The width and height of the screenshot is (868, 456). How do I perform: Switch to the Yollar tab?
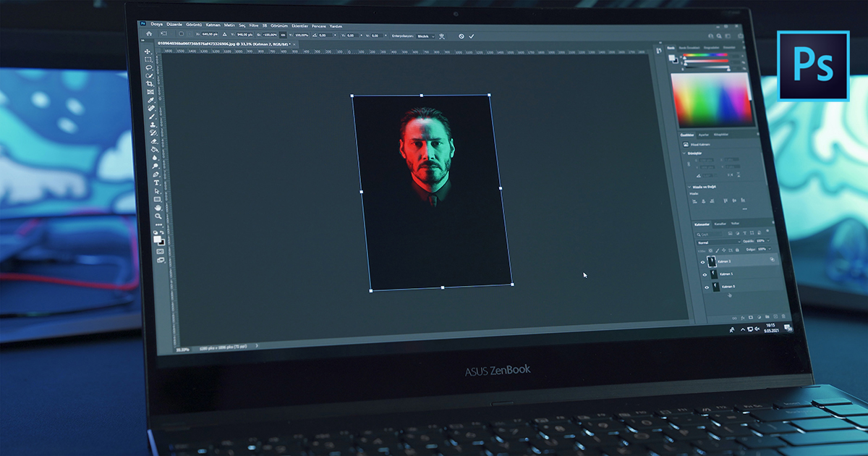click(735, 224)
